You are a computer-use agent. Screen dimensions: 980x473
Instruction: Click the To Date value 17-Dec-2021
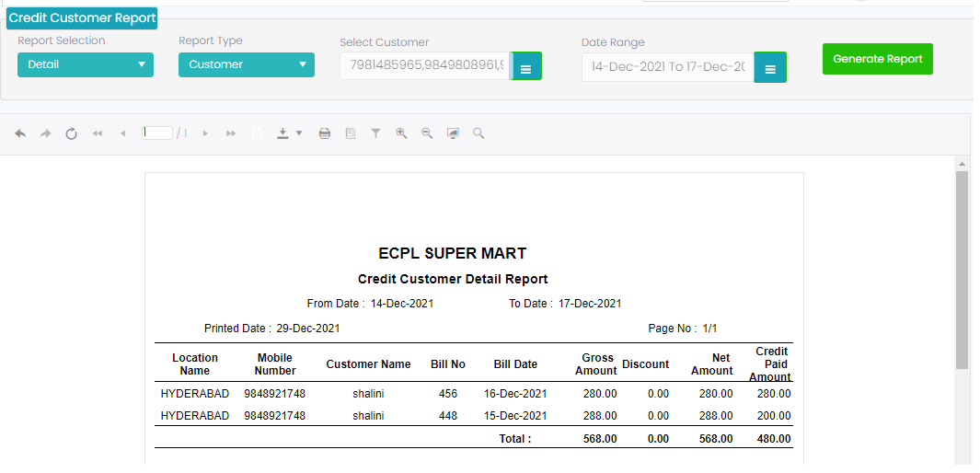click(x=590, y=304)
